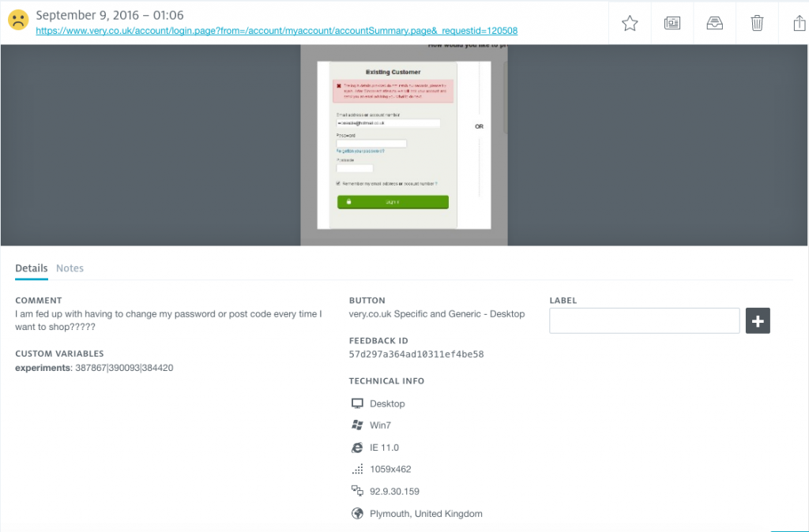Click the resolution icon next to 1059x462

point(356,470)
